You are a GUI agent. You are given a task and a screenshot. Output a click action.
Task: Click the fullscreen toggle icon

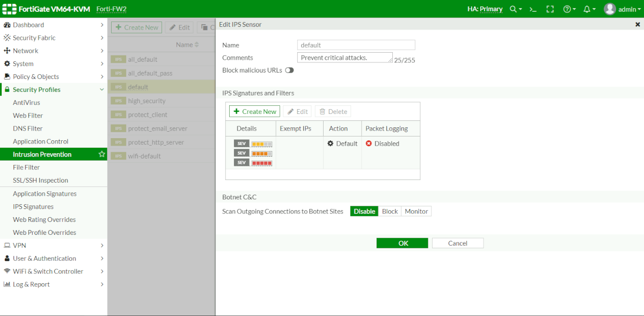550,9
